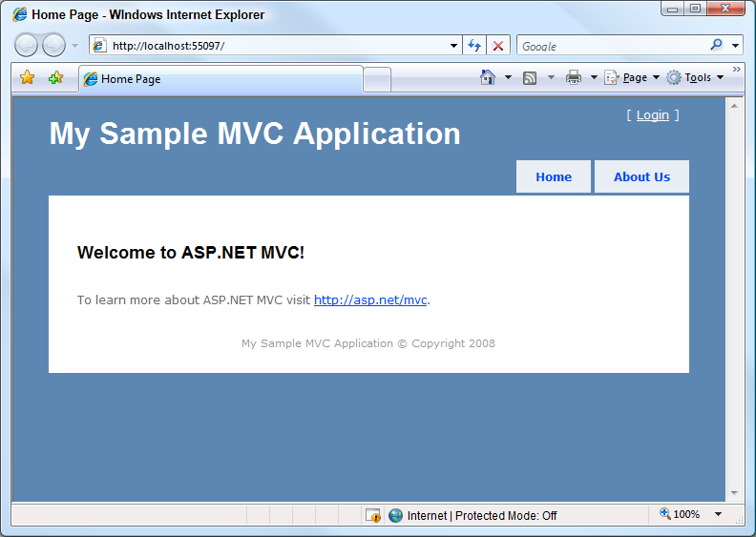Expand the address bar history dropdown
756x537 pixels.
click(453, 46)
